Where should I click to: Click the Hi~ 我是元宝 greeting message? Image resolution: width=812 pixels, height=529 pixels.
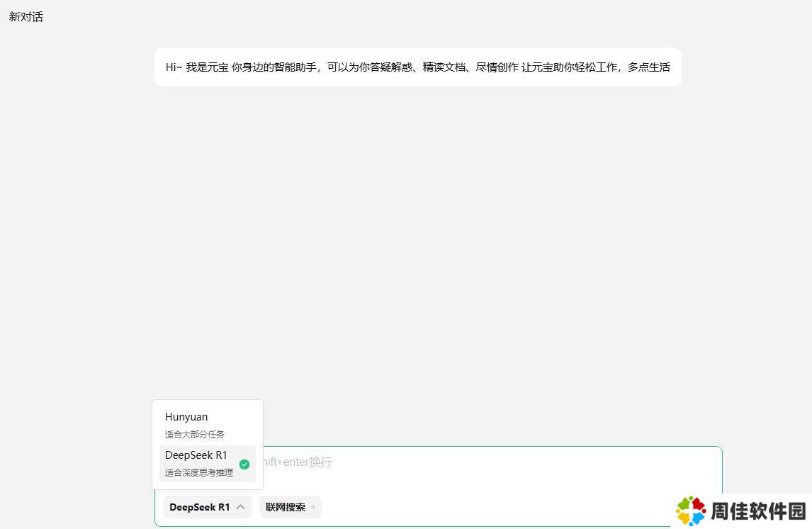pyautogui.click(x=418, y=67)
